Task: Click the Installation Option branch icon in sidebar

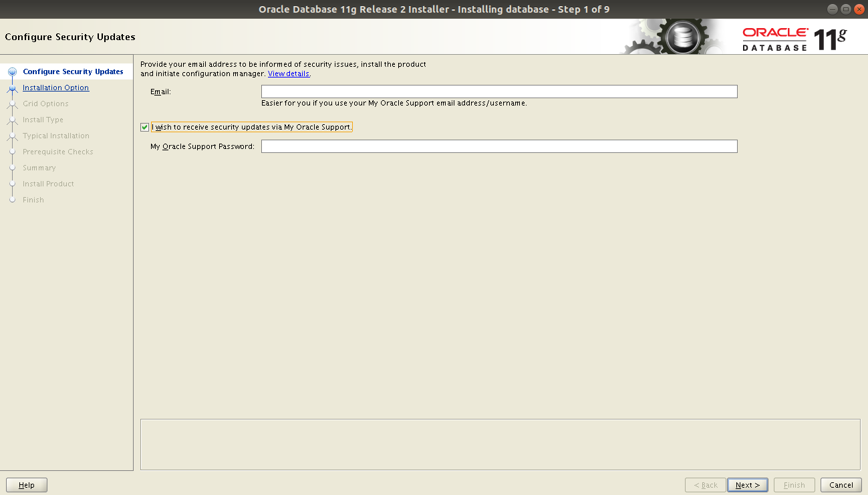Action: point(11,88)
